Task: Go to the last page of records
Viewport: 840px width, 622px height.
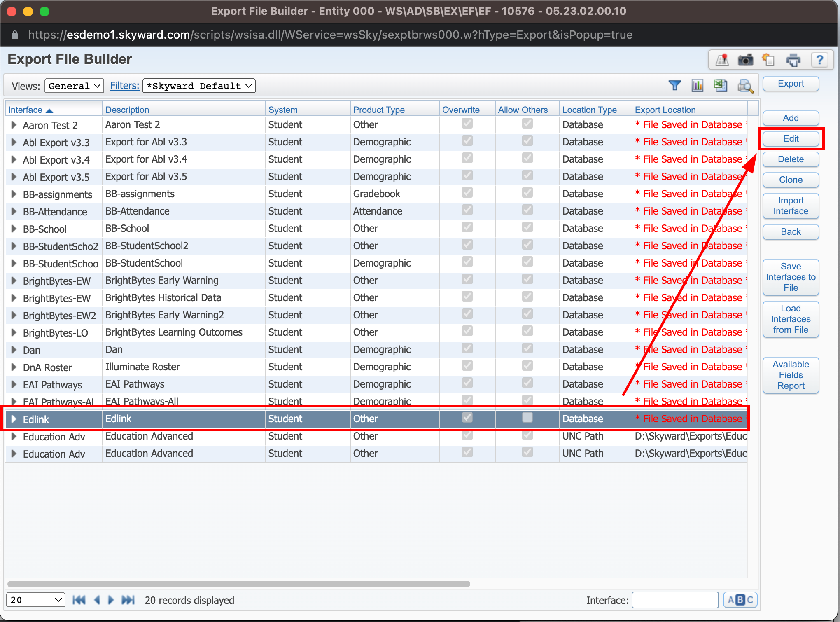Action: click(128, 600)
